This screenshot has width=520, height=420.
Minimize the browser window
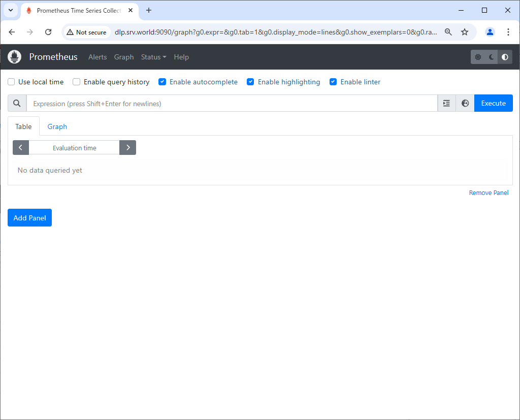[x=461, y=10]
